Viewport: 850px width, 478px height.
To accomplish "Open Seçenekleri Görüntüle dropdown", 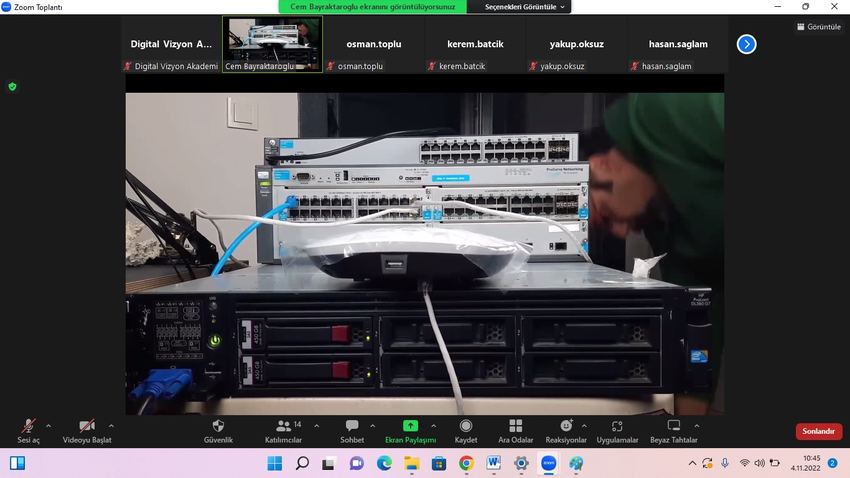I will [524, 7].
